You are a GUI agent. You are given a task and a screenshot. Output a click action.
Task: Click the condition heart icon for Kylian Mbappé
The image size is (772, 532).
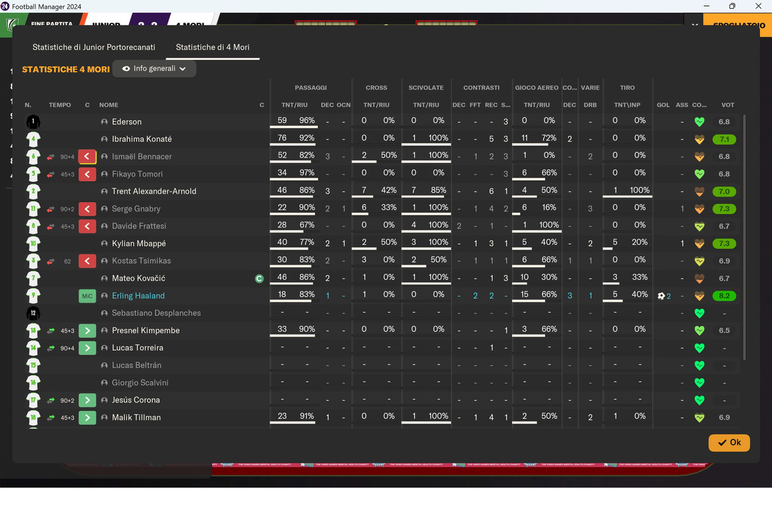click(699, 244)
